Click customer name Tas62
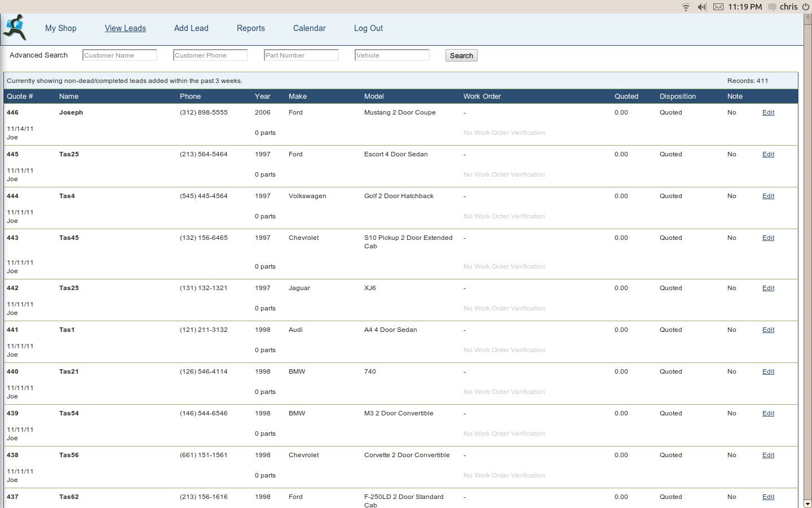Image resolution: width=812 pixels, height=508 pixels. click(x=69, y=497)
